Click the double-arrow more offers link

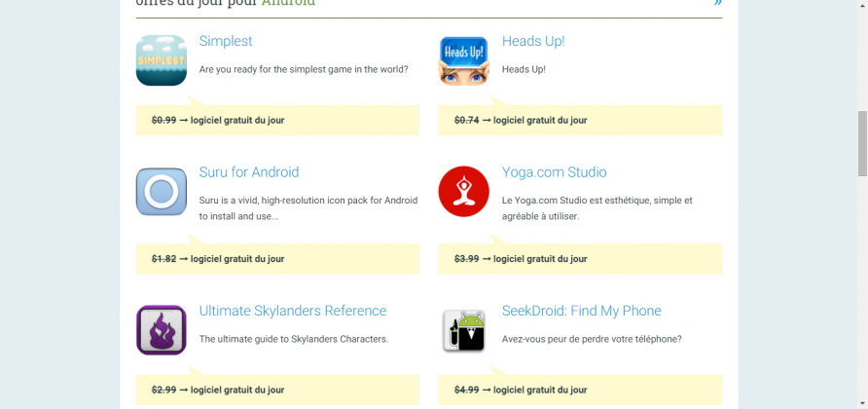[717, 3]
